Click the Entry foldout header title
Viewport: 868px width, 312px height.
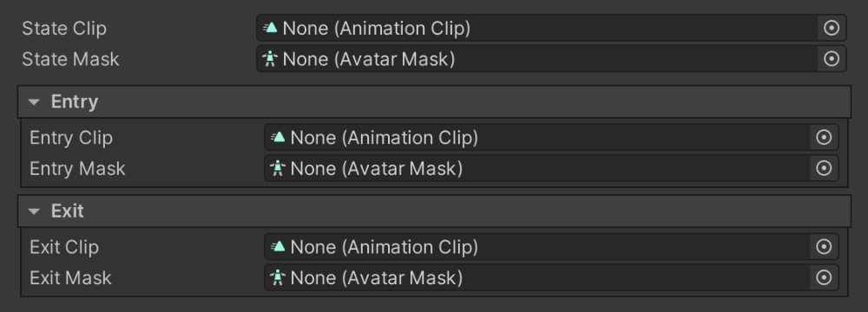point(75,101)
